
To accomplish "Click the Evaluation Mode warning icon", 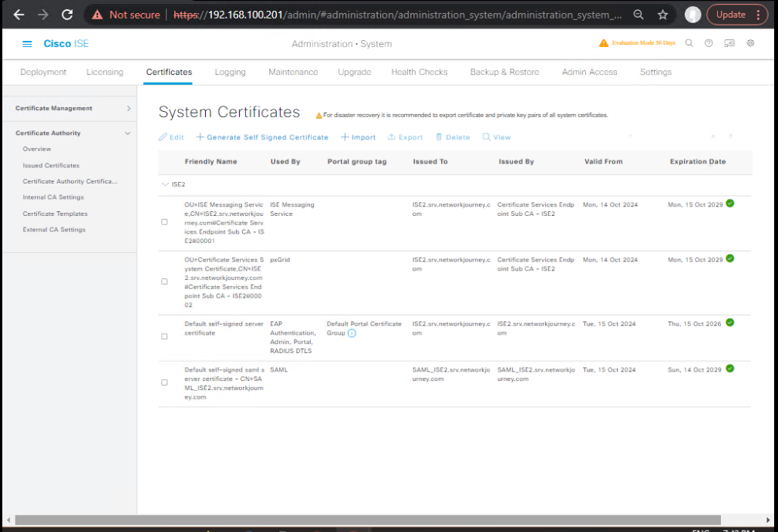I will point(603,43).
